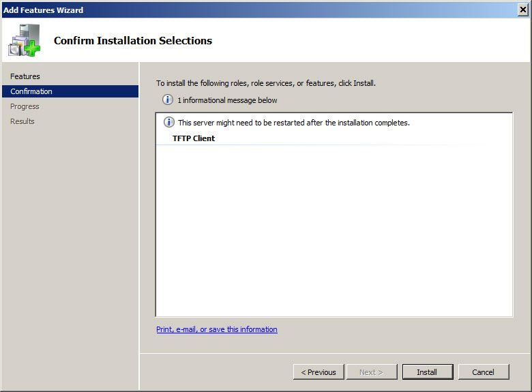532x392 pixels.
Task: Click info icon beside '1 informational message below'
Action: click(x=168, y=100)
